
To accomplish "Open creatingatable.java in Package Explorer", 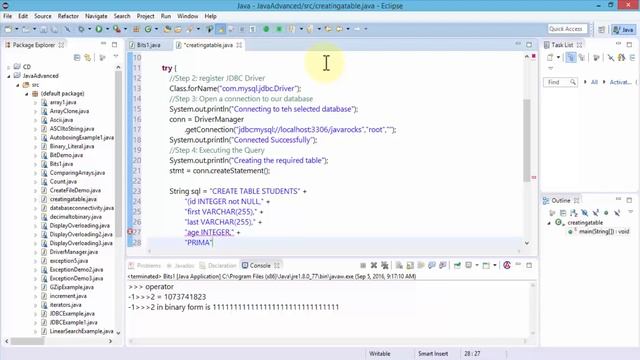I will pyautogui.click(x=73, y=199).
